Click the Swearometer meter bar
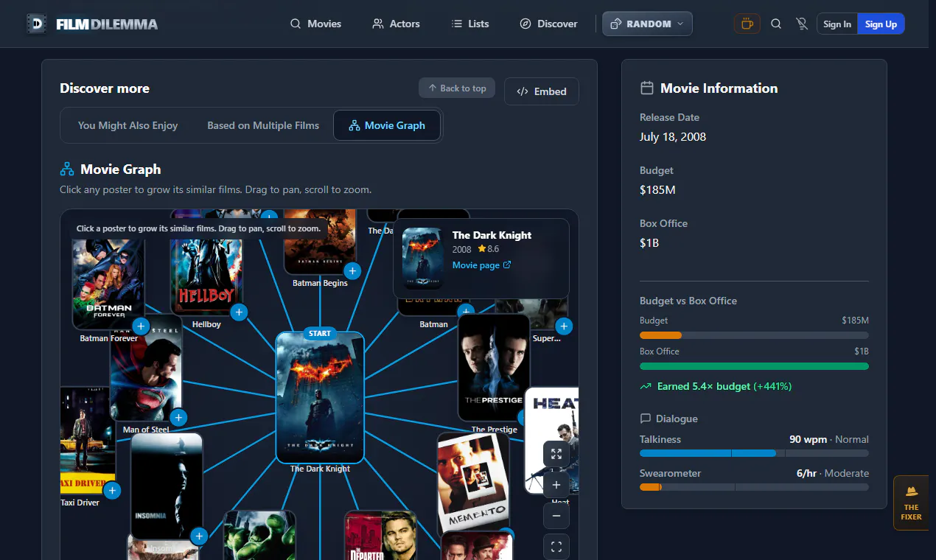This screenshot has width=936, height=560. pos(754,487)
